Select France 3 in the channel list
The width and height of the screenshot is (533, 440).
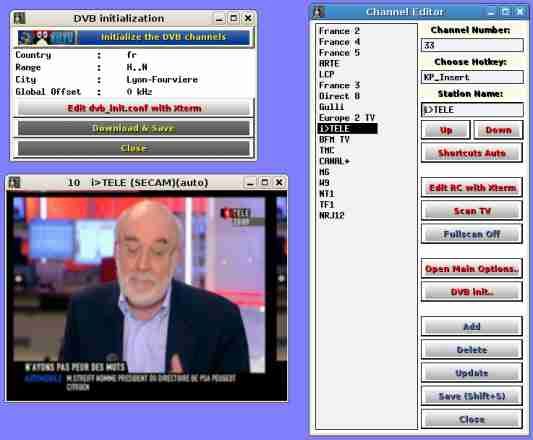(339, 85)
